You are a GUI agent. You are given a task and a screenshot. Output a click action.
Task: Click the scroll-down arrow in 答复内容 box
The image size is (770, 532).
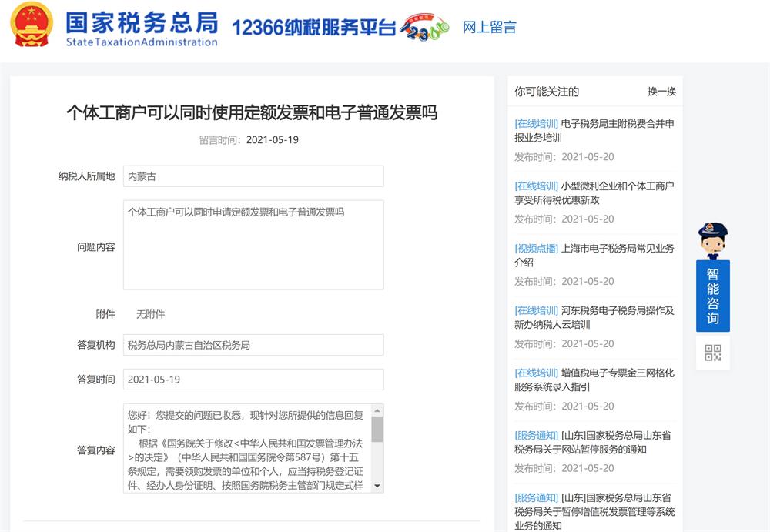point(377,487)
